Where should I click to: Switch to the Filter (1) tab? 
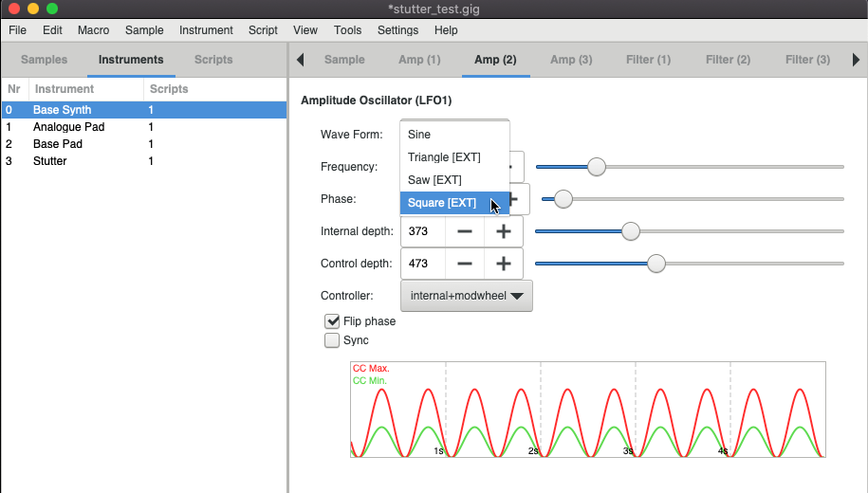click(x=648, y=60)
